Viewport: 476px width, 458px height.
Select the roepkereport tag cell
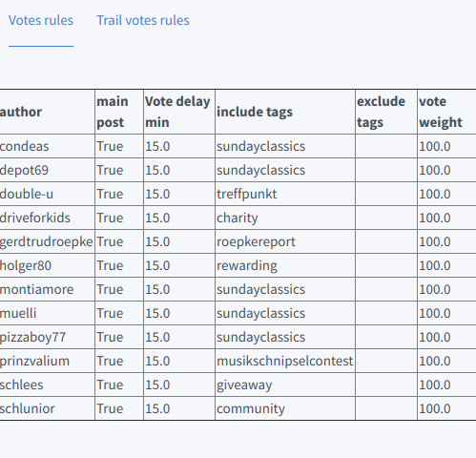click(285, 241)
